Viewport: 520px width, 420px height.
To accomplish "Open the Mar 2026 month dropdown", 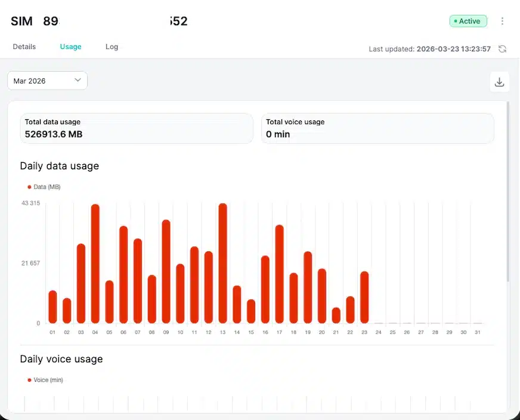I will point(47,81).
